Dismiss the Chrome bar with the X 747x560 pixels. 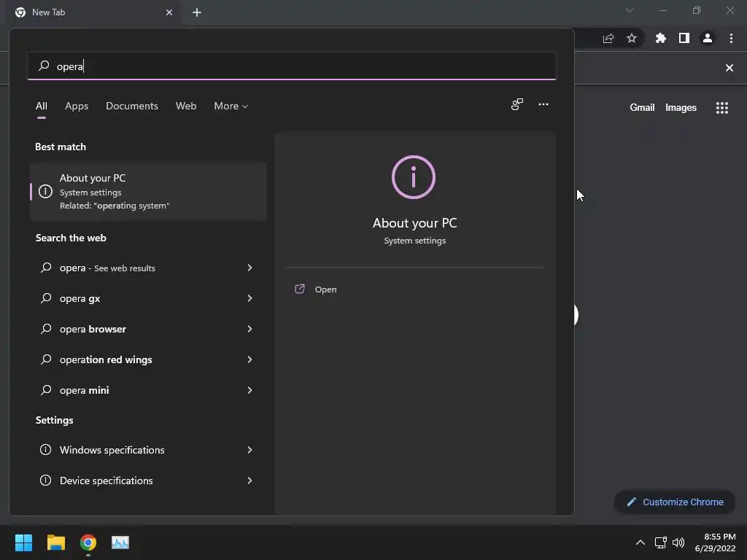(x=729, y=68)
